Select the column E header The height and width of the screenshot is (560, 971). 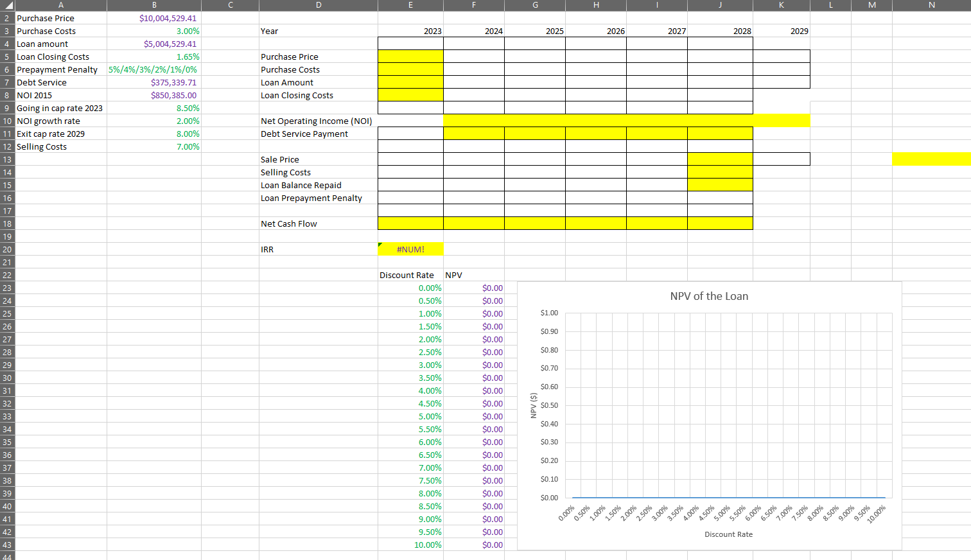point(410,5)
